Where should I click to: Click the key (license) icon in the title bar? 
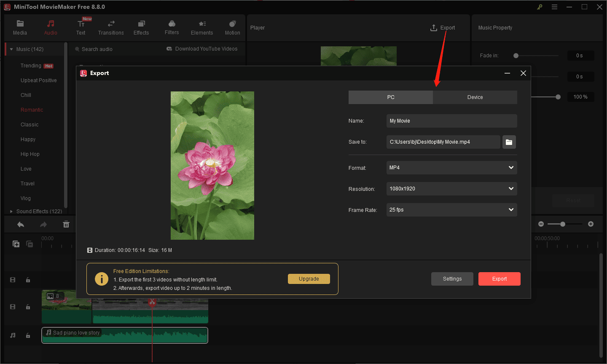click(540, 7)
